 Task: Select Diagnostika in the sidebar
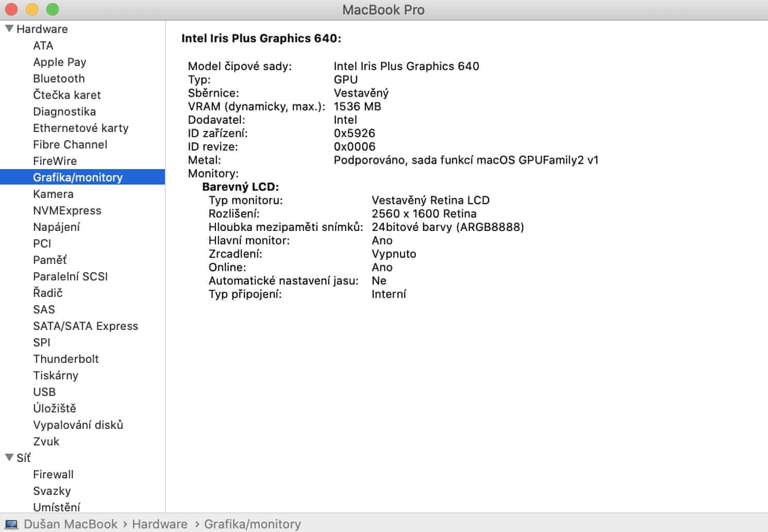tap(64, 111)
